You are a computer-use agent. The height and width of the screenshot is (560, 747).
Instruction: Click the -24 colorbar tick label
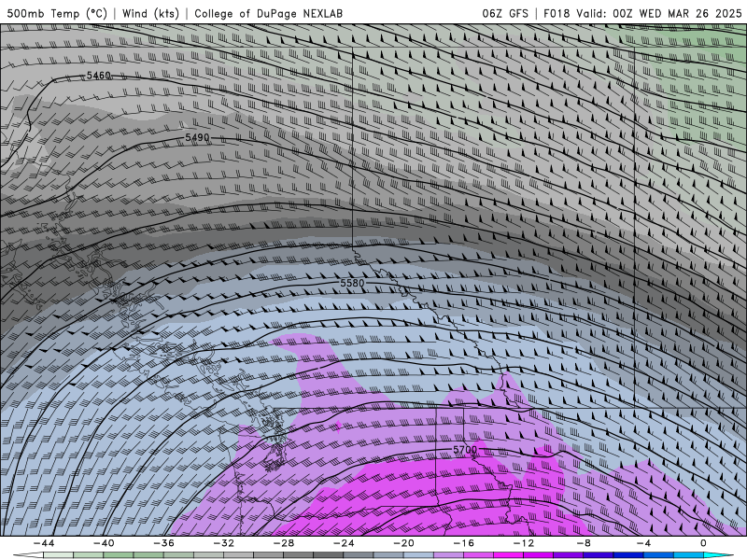click(x=344, y=543)
